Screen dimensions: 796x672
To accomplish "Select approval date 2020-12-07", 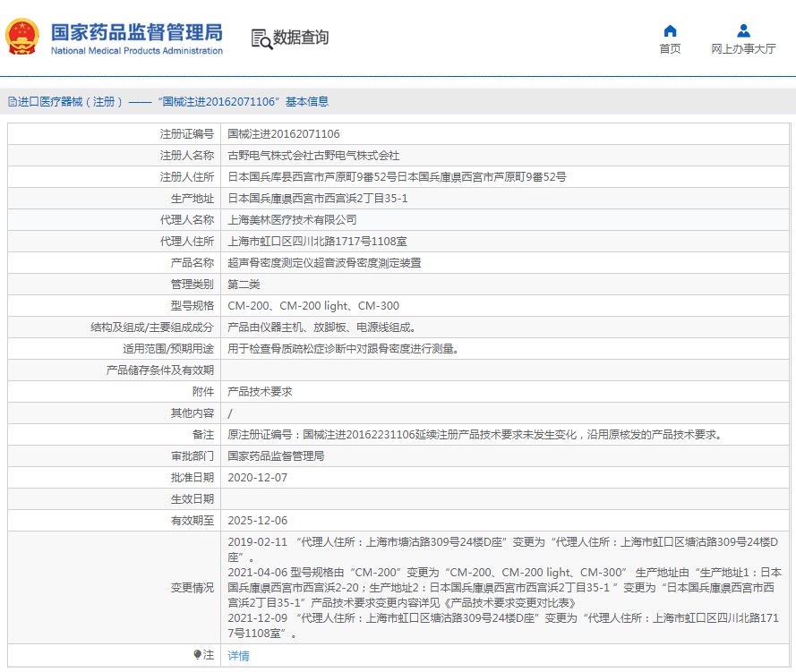I will (x=257, y=478).
